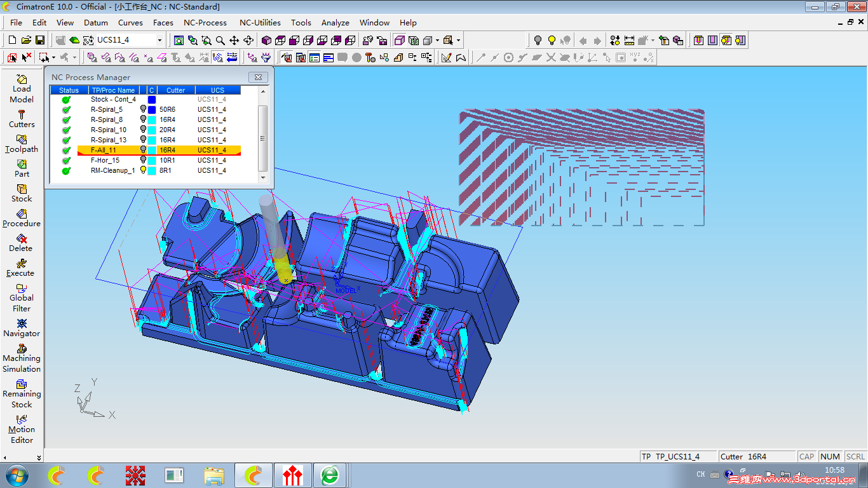Image resolution: width=868 pixels, height=488 pixels.
Task: Open the Remaining Stock tool
Action: [22, 393]
